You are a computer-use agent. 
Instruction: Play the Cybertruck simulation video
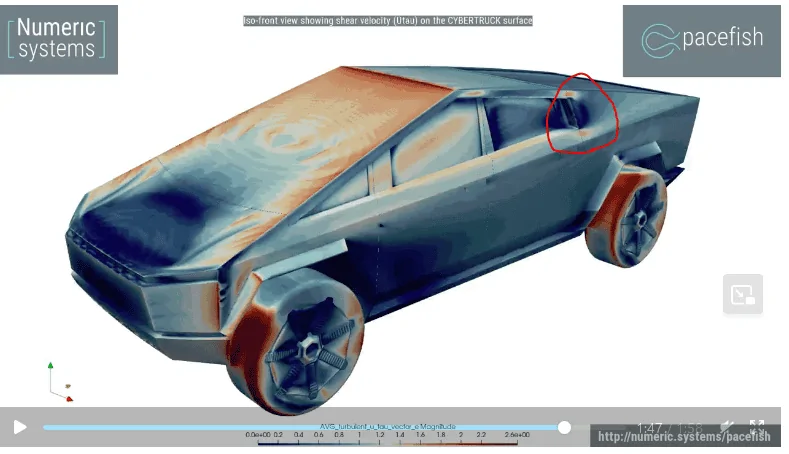point(20,427)
